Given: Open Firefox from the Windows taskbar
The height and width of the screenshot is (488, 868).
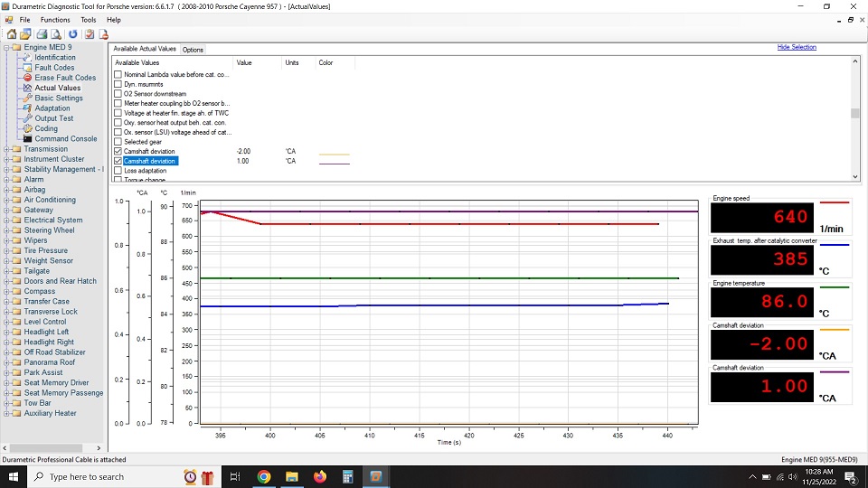Looking at the screenshot, I should pyautogui.click(x=319, y=476).
